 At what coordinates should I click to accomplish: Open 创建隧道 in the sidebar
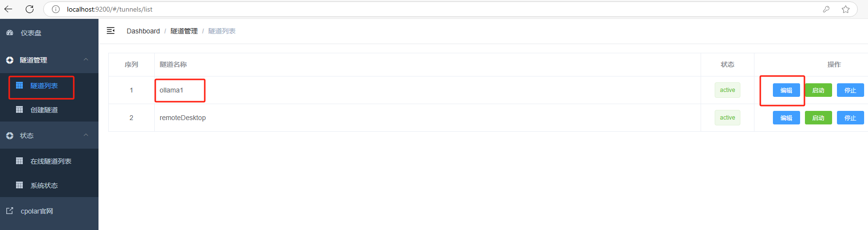coord(44,110)
